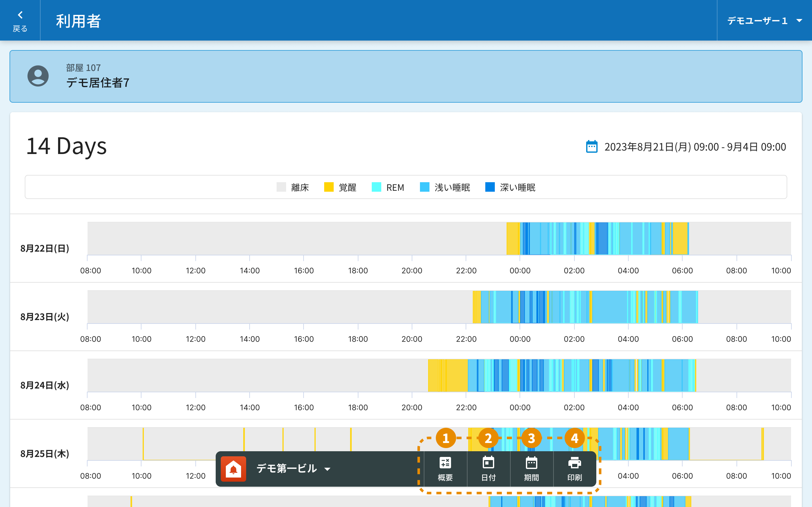Click the 深い睡眠 blue color swatch
This screenshot has width=812, height=507.
tap(490, 187)
